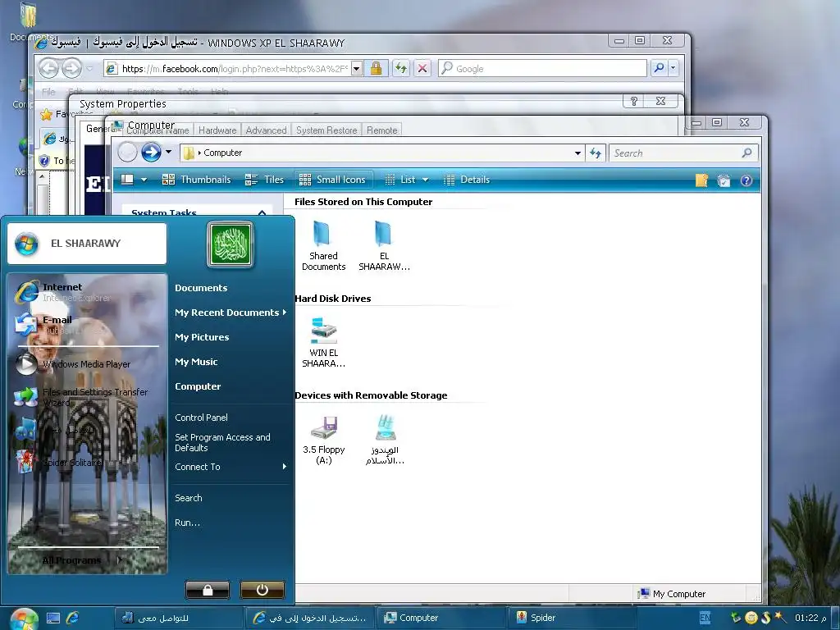Launch Internet Explorer from quick launch
This screenshot has height=630, width=840.
tap(72, 619)
